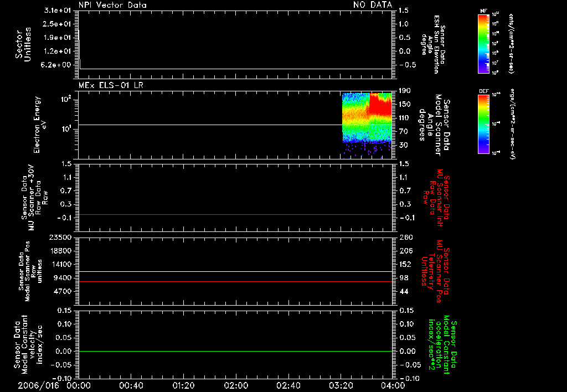Click the '10⁷' NF color bar tick

click(496, 63)
